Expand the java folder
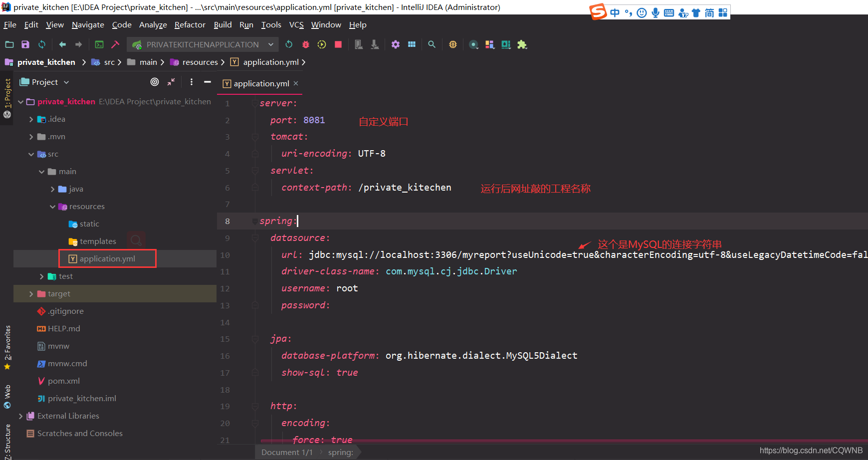Screen dimensions: 868x460 53,189
